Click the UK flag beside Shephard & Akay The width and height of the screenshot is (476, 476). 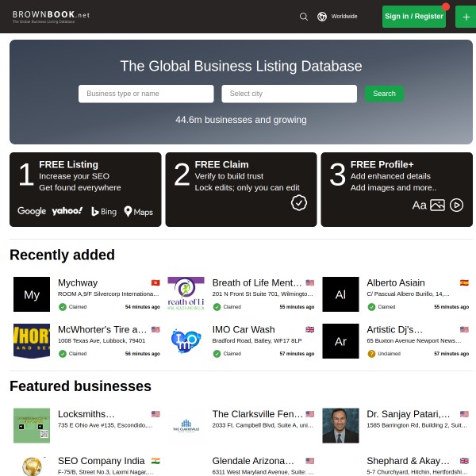click(464, 460)
